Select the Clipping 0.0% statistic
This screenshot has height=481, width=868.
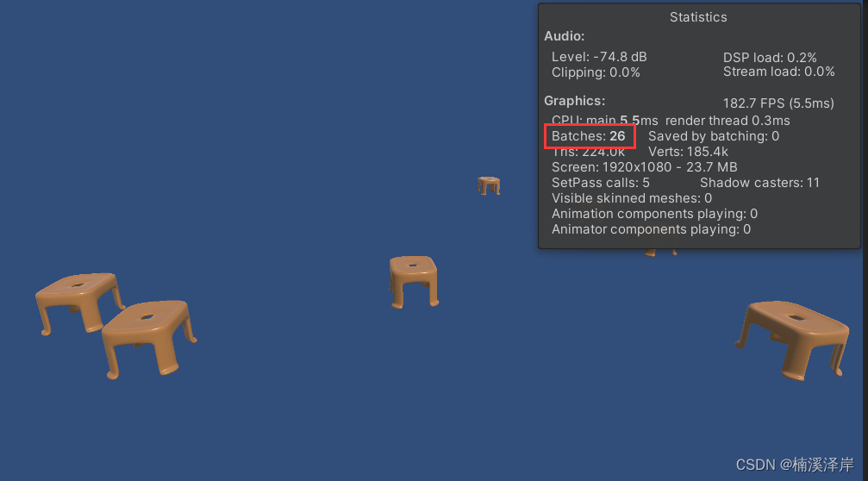point(596,72)
